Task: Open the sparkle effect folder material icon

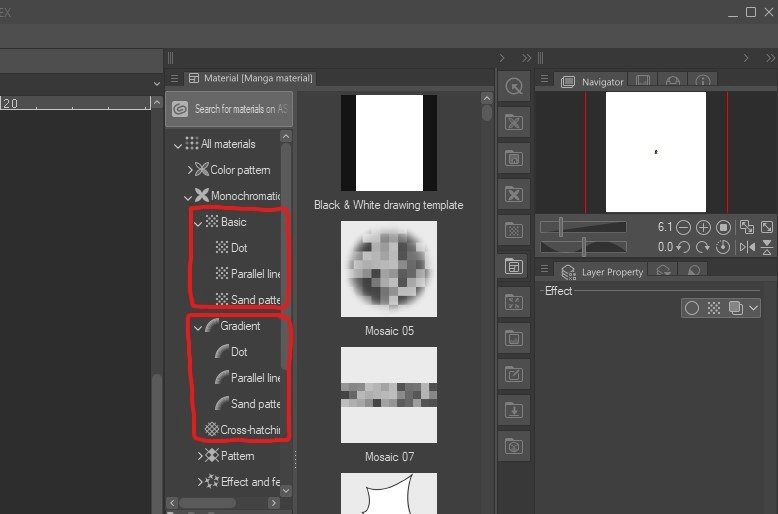Action: pyautogui.click(x=514, y=302)
